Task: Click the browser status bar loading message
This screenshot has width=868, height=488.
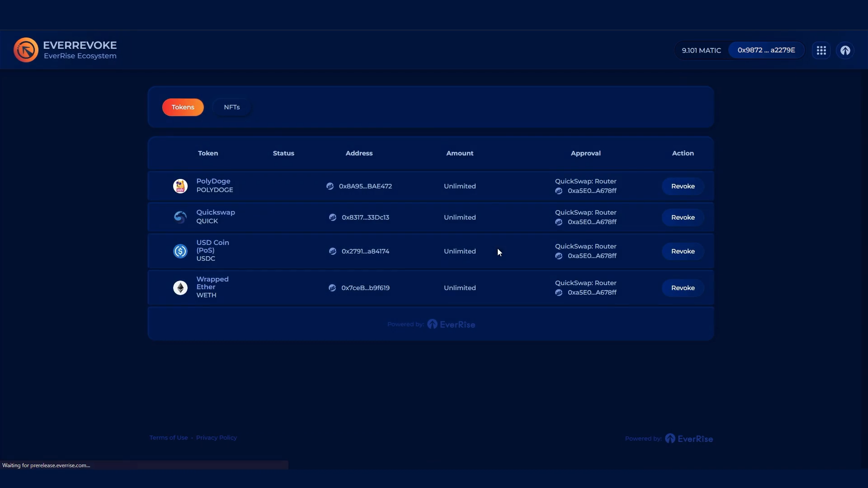Action: [x=46, y=465]
